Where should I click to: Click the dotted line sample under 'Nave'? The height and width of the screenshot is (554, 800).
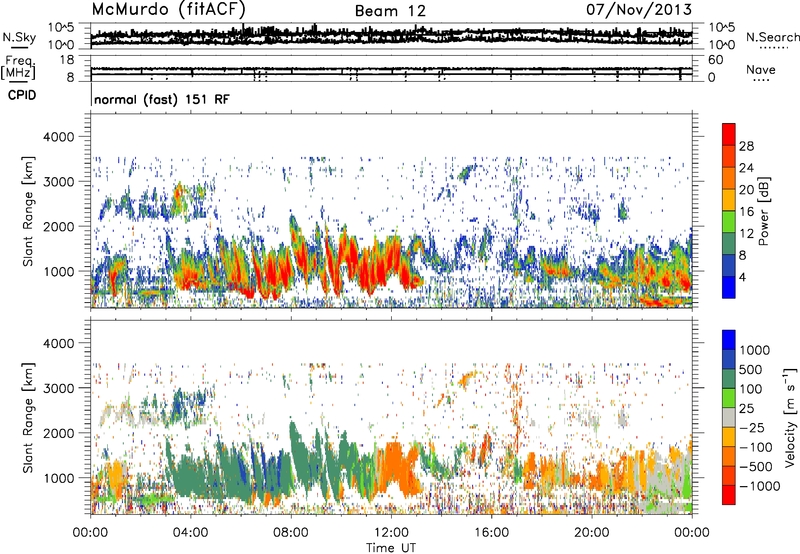pos(761,81)
